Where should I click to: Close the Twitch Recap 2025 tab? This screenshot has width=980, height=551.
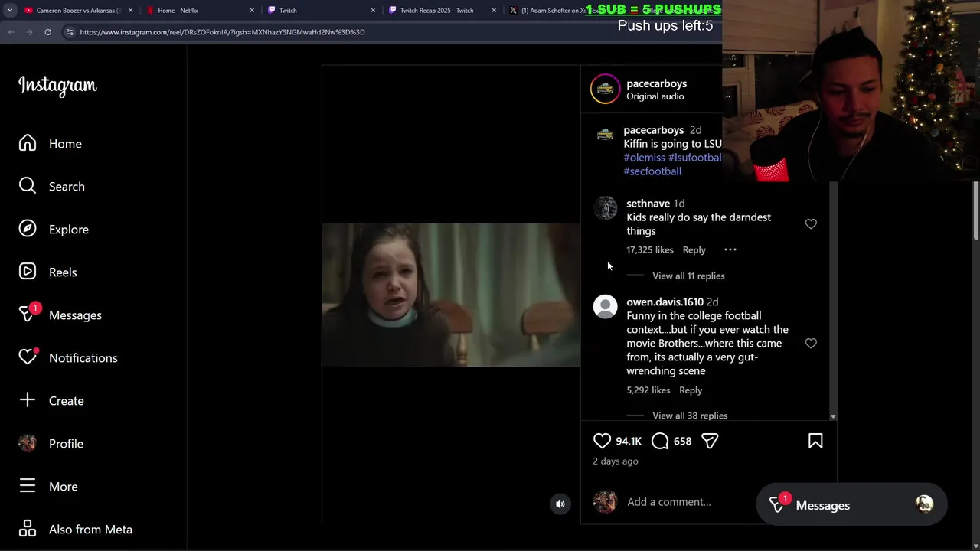[494, 11]
